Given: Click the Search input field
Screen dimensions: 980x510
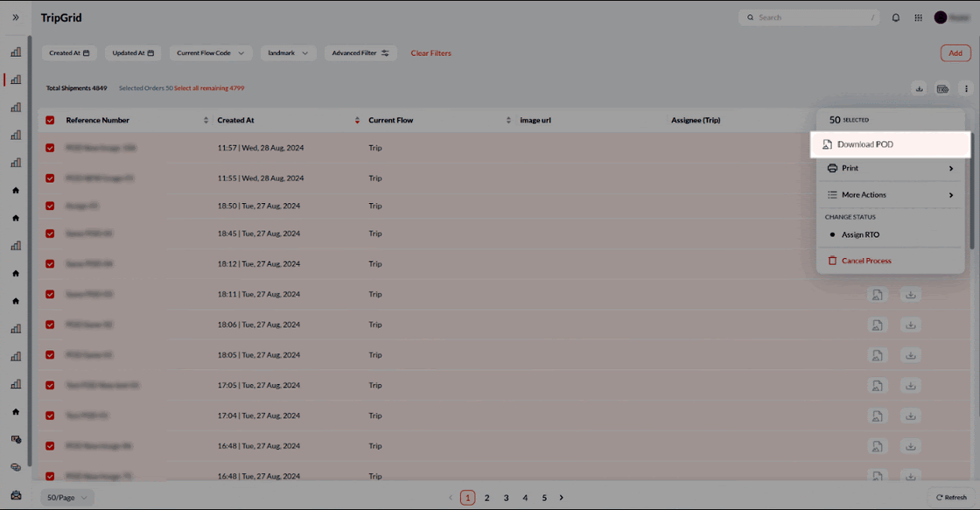Looking at the screenshot, I should coord(809,17).
